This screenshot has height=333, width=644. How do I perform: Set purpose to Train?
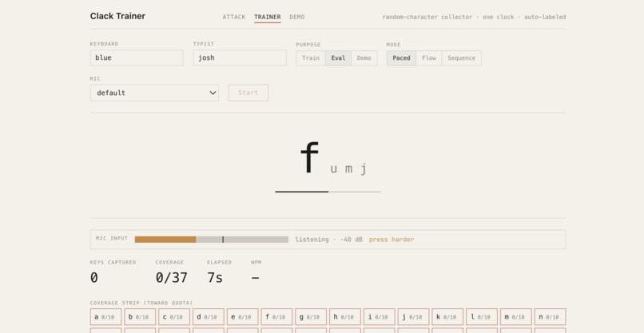311,57
